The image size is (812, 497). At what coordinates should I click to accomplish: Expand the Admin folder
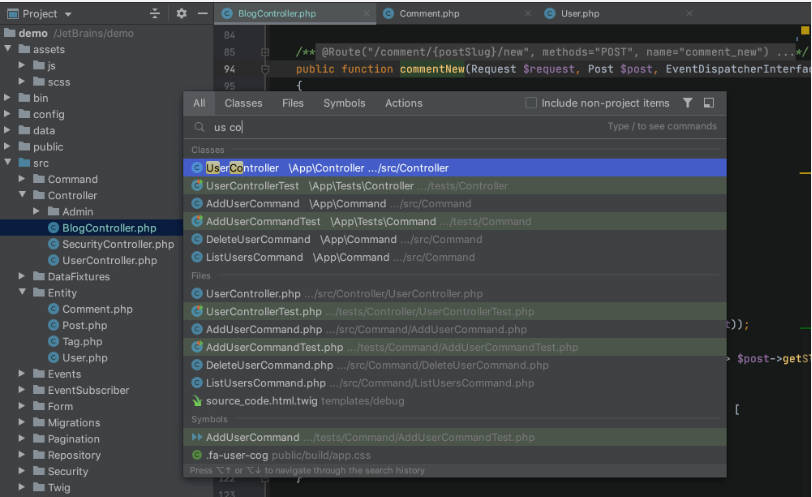(x=36, y=211)
